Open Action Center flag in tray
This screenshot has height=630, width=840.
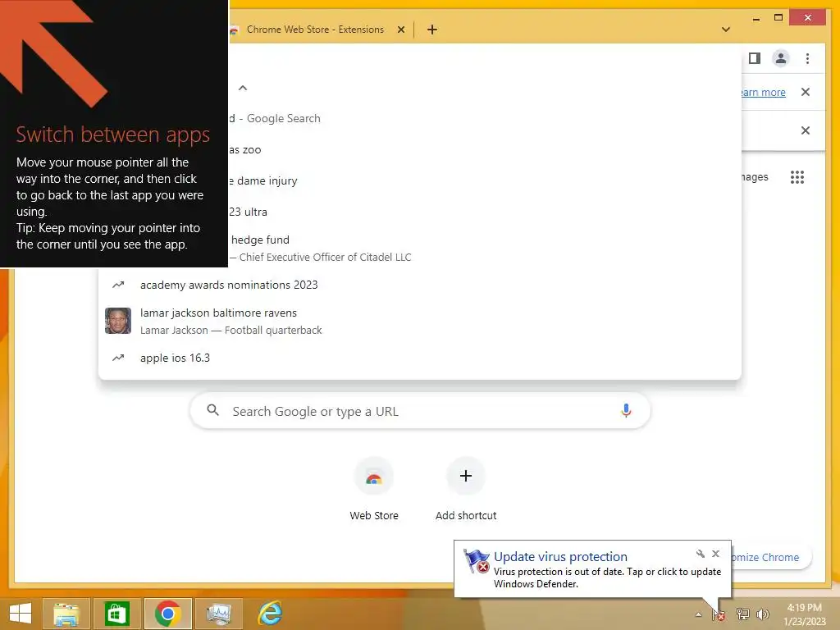719,614
